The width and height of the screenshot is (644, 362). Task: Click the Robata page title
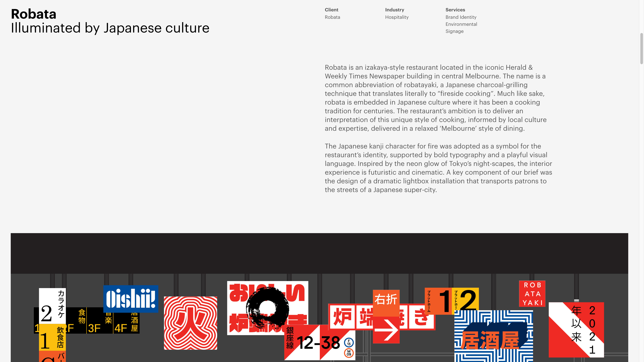[34, 14]
